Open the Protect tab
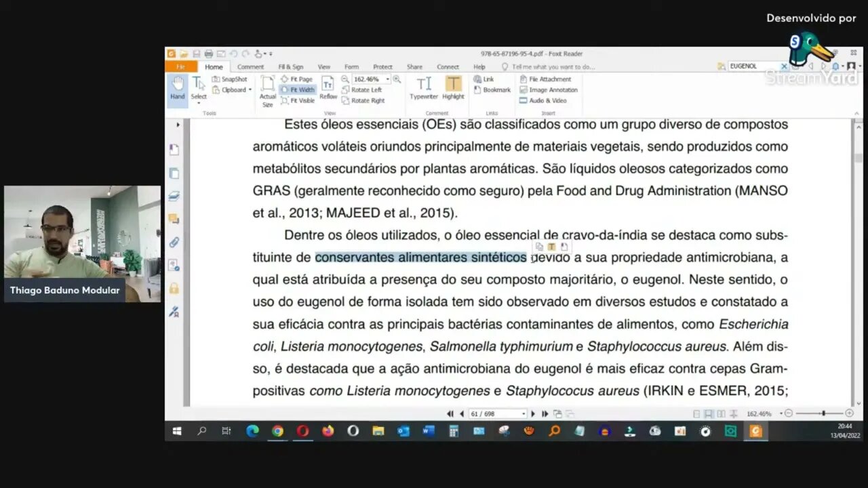868x488 pixels. pos(382,66)
